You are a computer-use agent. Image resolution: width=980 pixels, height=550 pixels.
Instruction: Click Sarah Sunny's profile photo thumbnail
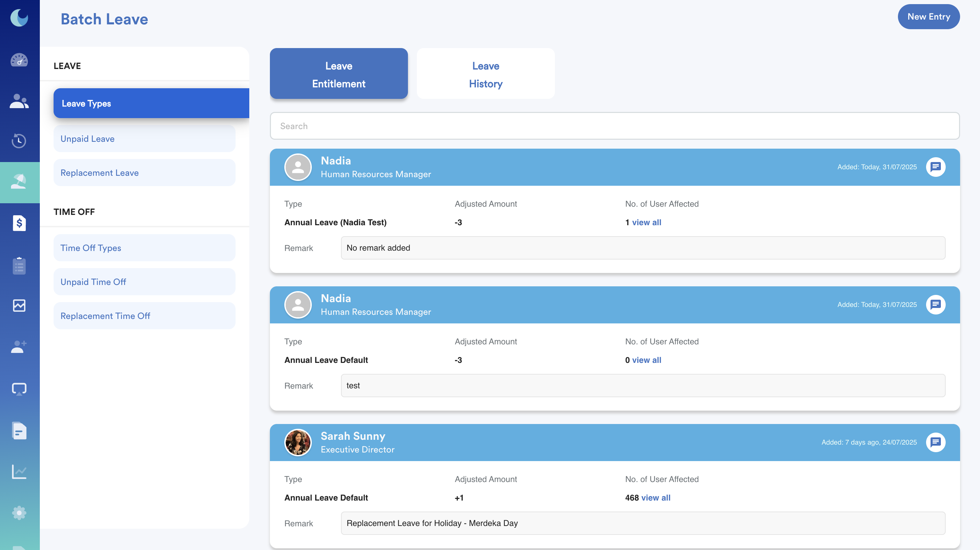coord(298,442)
